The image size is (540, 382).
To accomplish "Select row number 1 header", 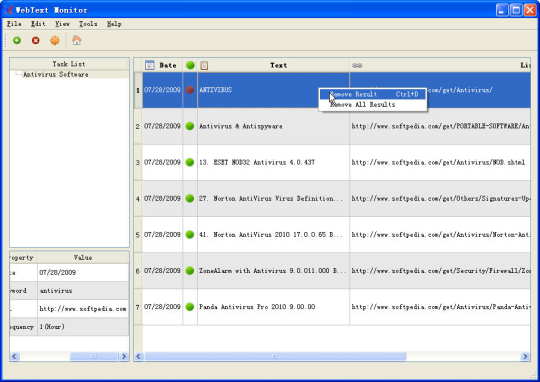I will pos(138,90).
